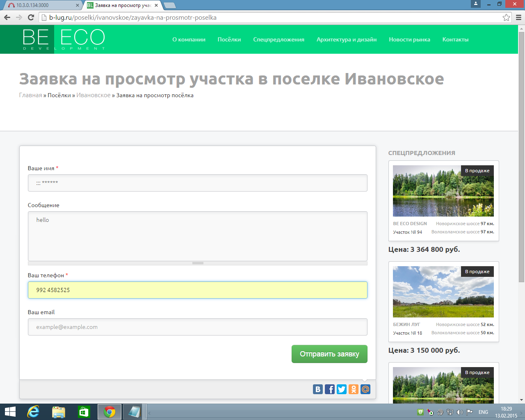Bookmark page with star icon
The image size is (525, 420).
tap(506, 18)
